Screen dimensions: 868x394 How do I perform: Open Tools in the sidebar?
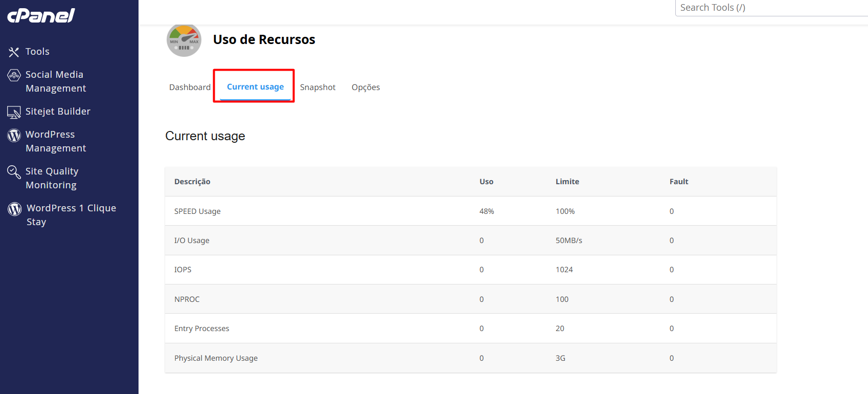[x=37, y=52]
